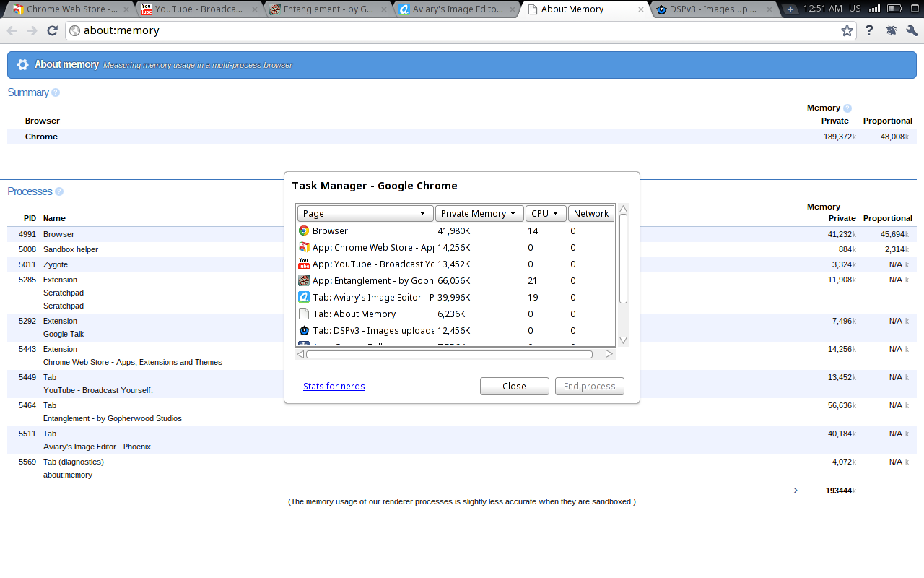Click the gear icon beside About memory heading
Viewport: 924px width, 578px height.
point(22,64)
